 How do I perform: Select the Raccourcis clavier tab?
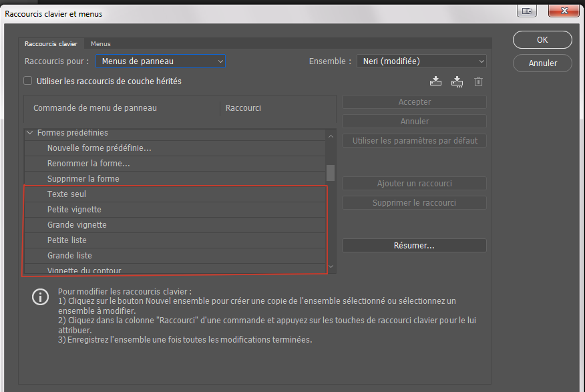coord(51,44)
